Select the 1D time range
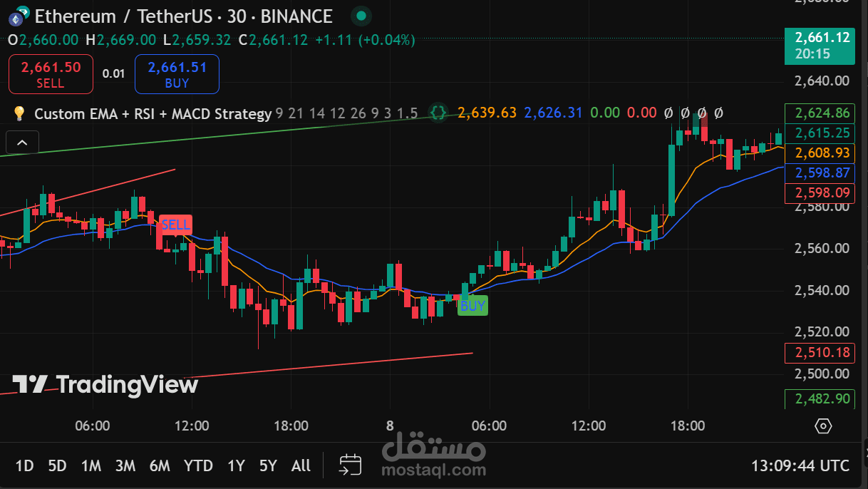Viewport: 868px width, 489px height. [25, 465]
